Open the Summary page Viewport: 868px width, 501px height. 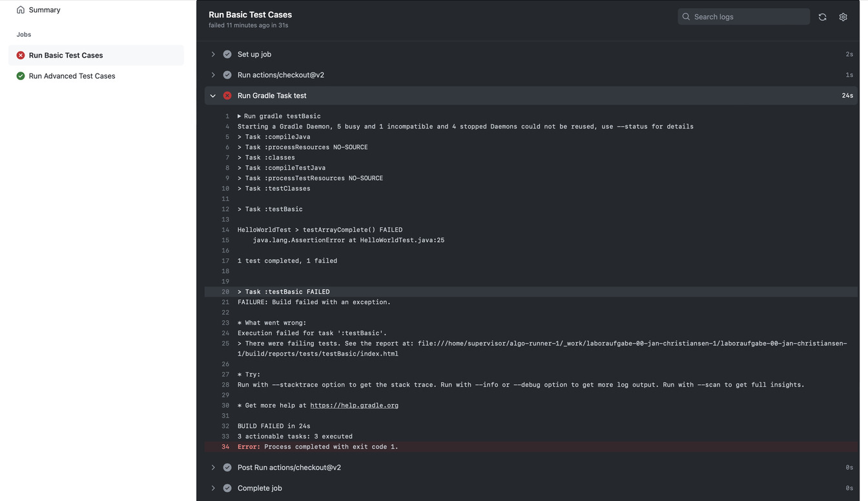click(44, 10)
